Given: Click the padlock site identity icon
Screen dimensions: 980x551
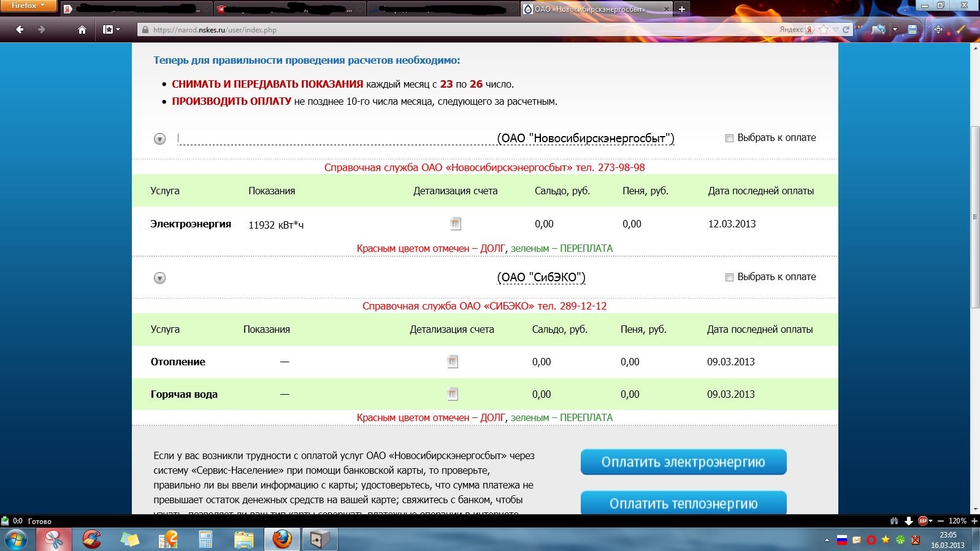Looking at the screenshot, I should pos(145,29).
